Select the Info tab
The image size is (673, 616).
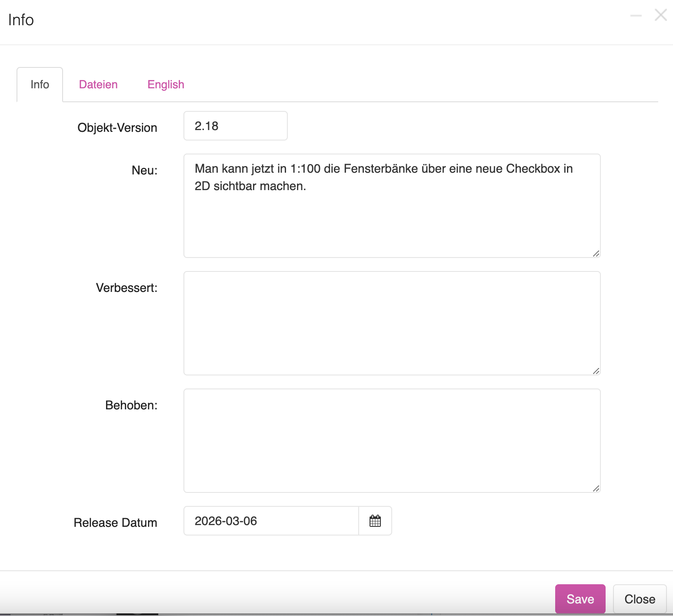click(x=40, y=84)
